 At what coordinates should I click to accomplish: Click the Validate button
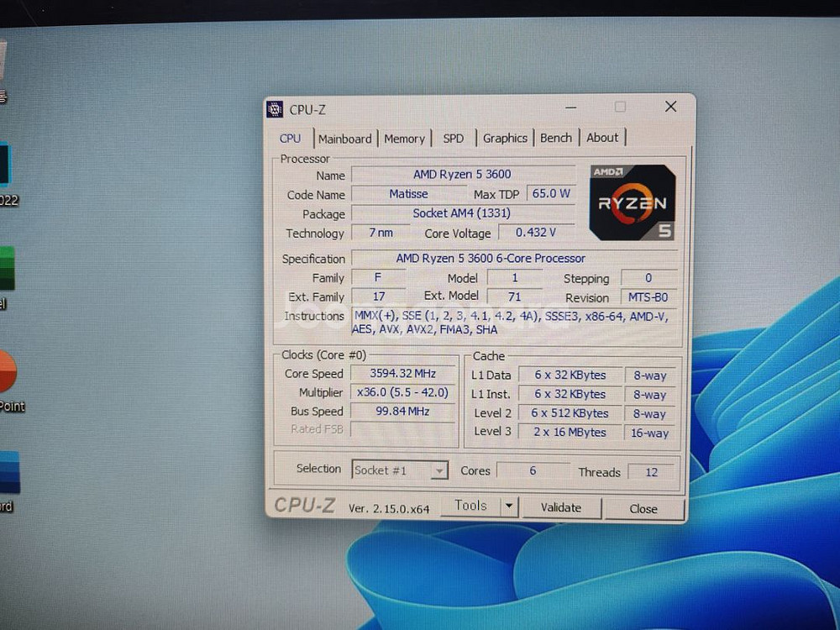[561, 507]
